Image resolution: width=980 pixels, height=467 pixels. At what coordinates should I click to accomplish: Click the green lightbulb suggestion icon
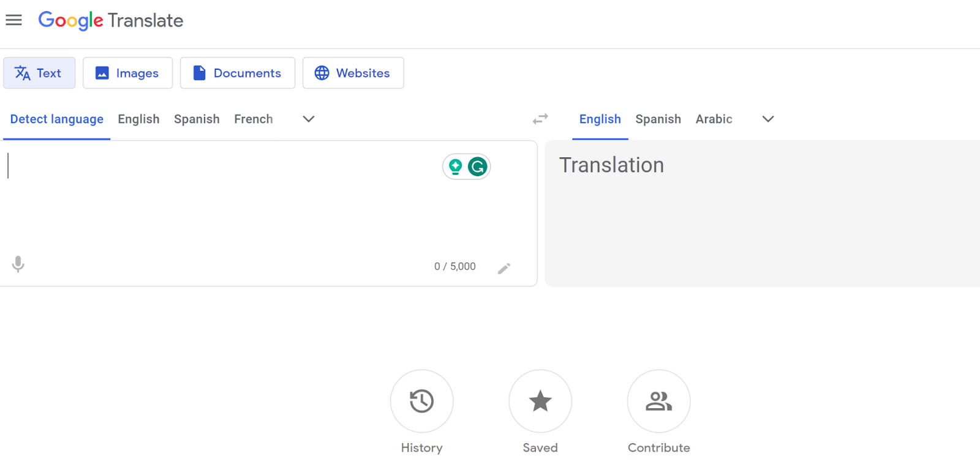tap(455, 166)
